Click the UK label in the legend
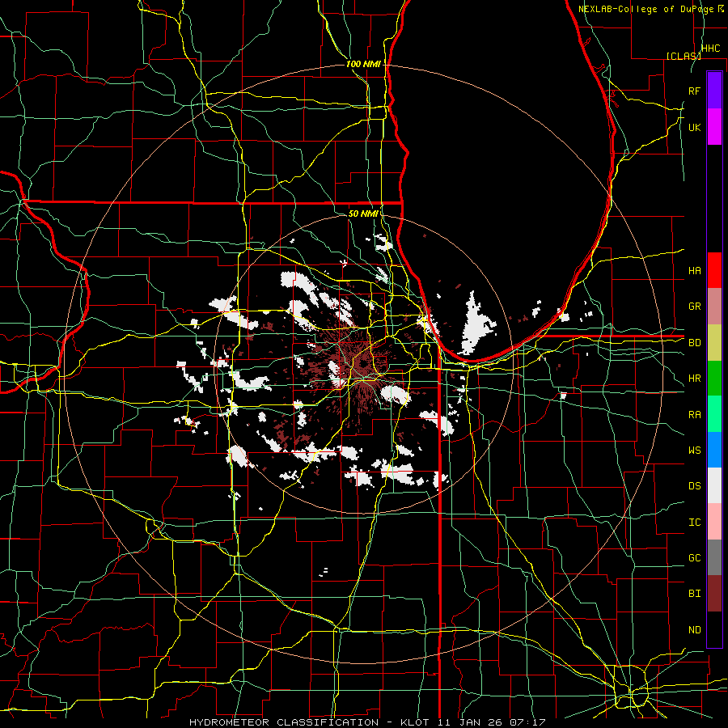The width and height of the screenshot is (728, 728). click(694, 127)
